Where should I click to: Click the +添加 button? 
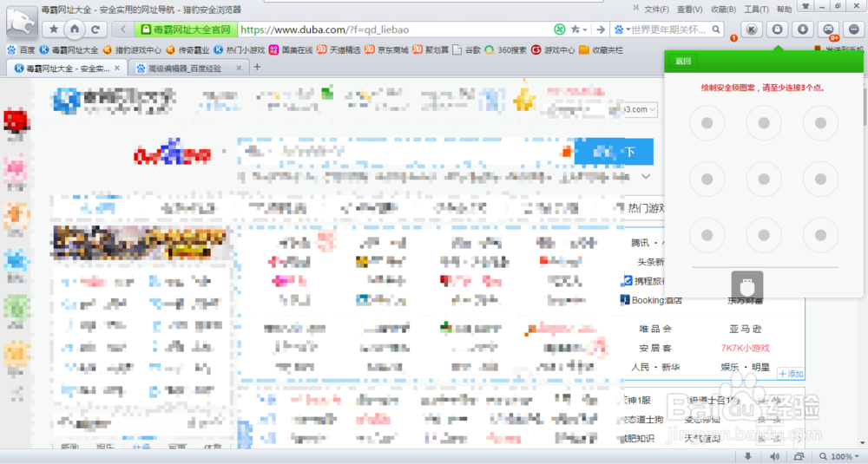[791, 374]
